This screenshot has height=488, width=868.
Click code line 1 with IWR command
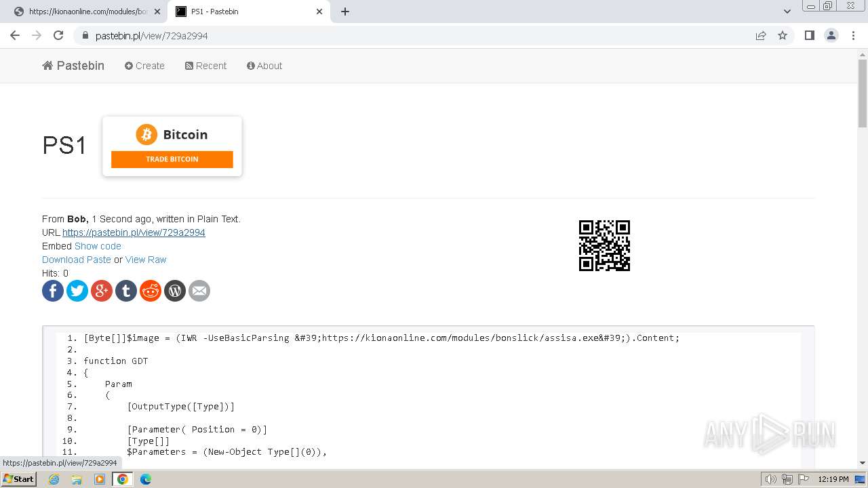[382, 338]
